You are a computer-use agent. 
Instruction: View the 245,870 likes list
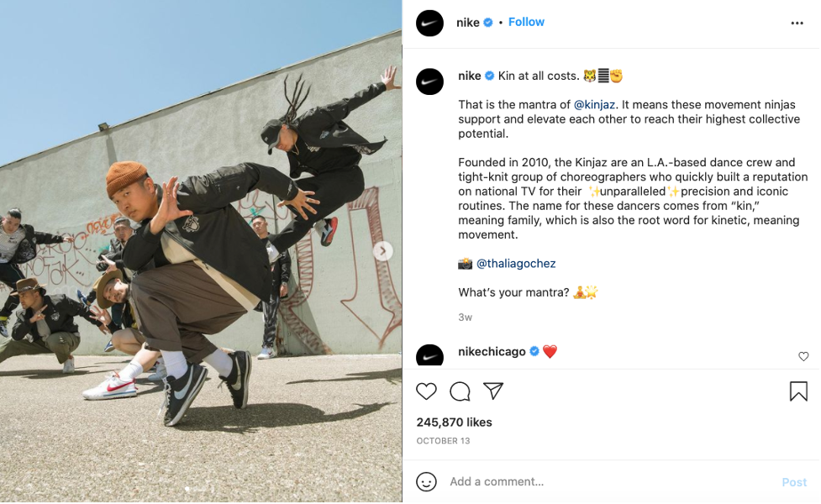click(454, 423)
